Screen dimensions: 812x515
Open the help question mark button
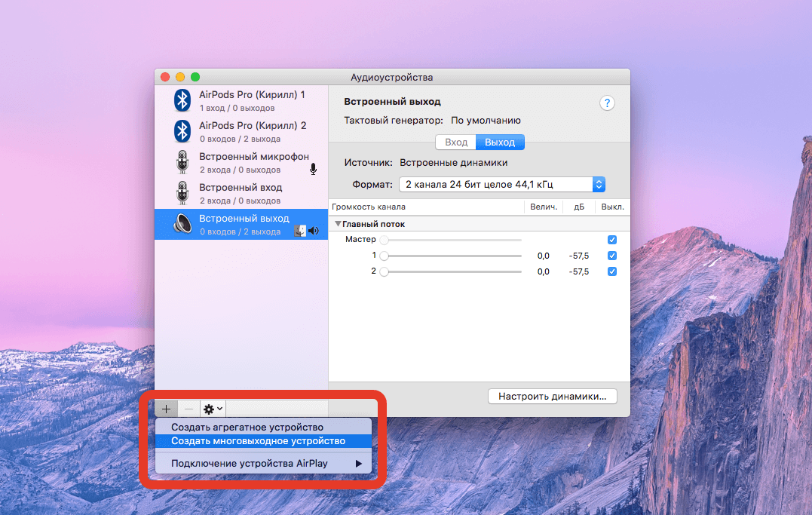(x=607, y=104)
